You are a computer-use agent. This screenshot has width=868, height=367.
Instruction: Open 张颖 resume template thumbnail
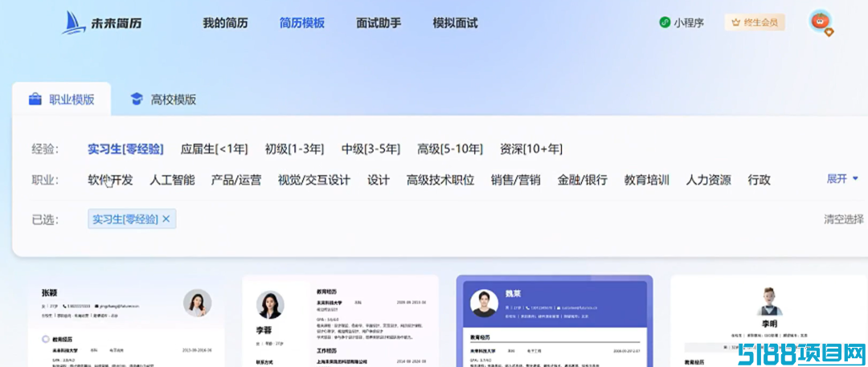(126, 323)
